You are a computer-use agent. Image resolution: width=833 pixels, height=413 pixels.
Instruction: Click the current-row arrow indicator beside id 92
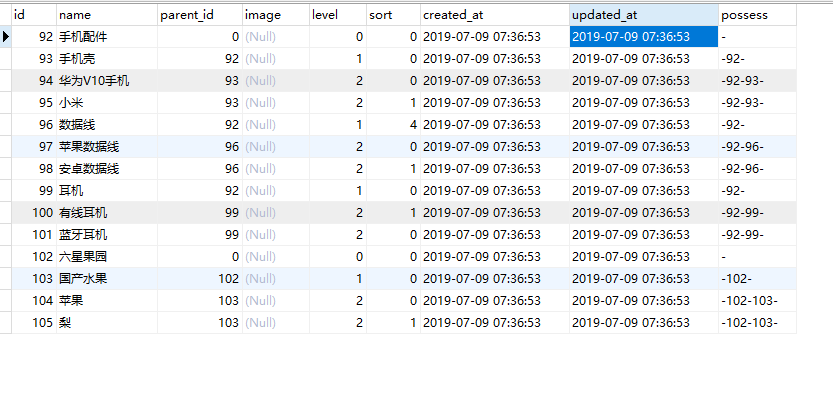pos(6,37)
